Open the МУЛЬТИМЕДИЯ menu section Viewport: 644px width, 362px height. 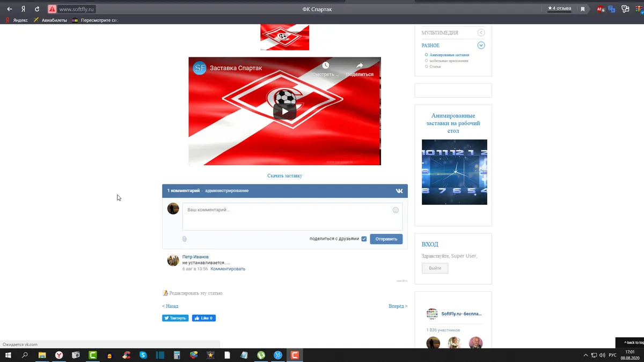coord(440,33)
